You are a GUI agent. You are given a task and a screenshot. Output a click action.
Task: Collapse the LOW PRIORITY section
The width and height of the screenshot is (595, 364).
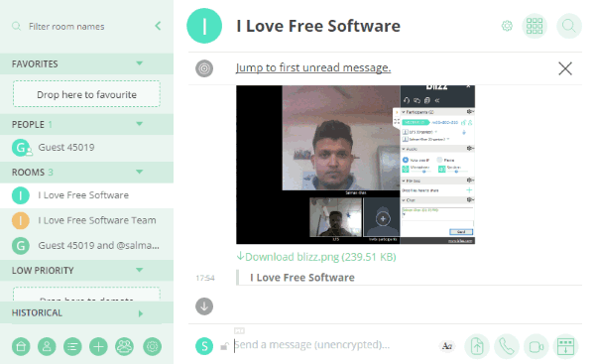tap(140, 270)
